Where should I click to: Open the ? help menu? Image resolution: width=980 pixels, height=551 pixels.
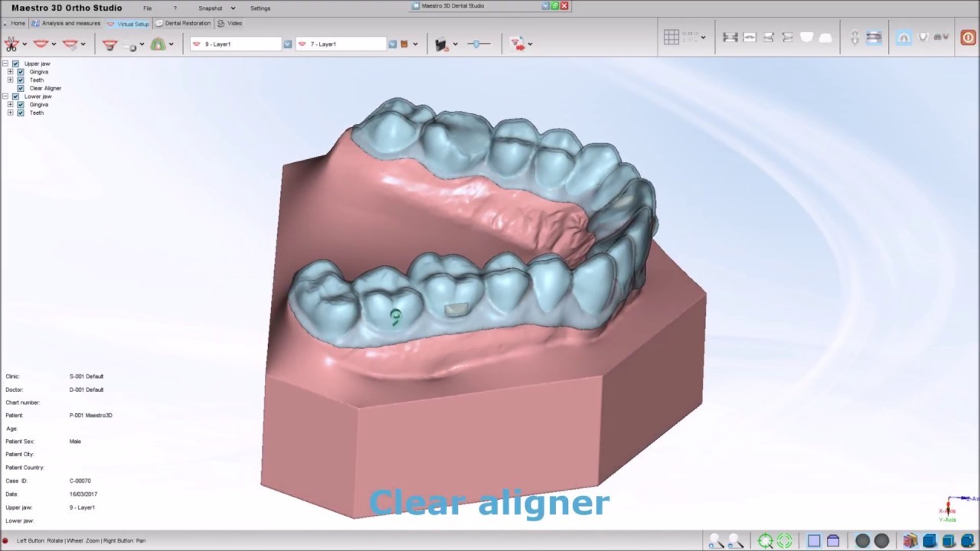(175, 8)
